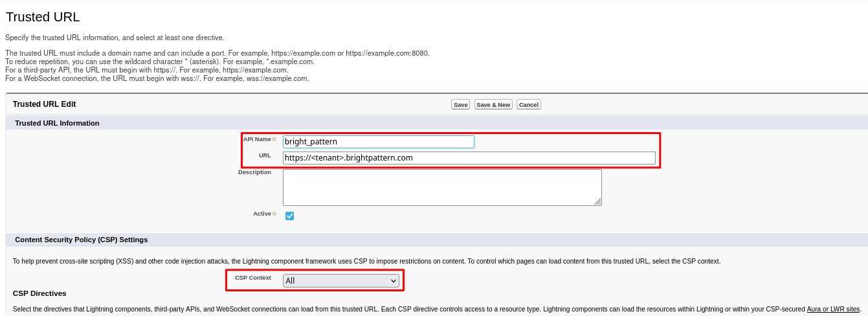Click the Save button
This screenshot has height=316, width=868.
pos(460,104)
